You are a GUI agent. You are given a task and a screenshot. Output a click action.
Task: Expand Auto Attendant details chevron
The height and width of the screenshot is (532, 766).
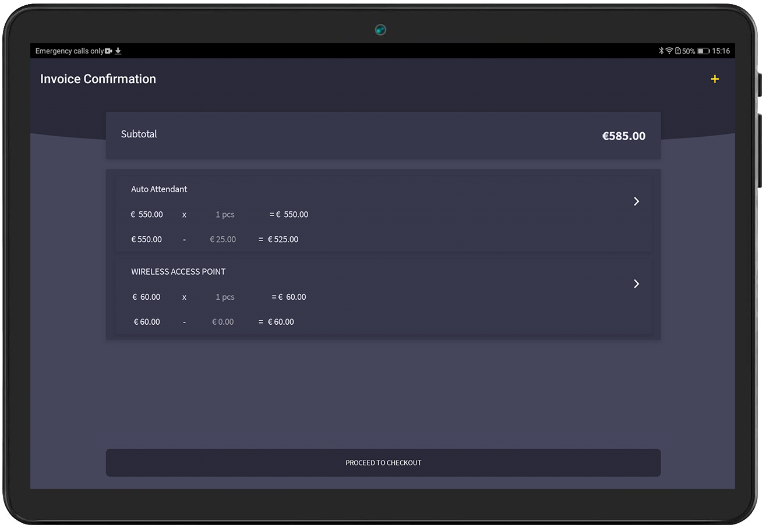(x=636, y=201)
